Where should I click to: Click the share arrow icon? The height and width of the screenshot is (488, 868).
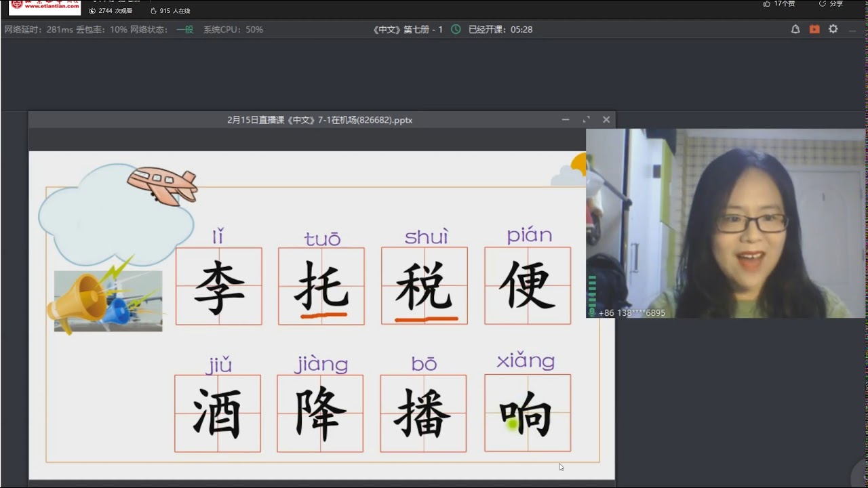pyautogui.click(x=823, y=3)
